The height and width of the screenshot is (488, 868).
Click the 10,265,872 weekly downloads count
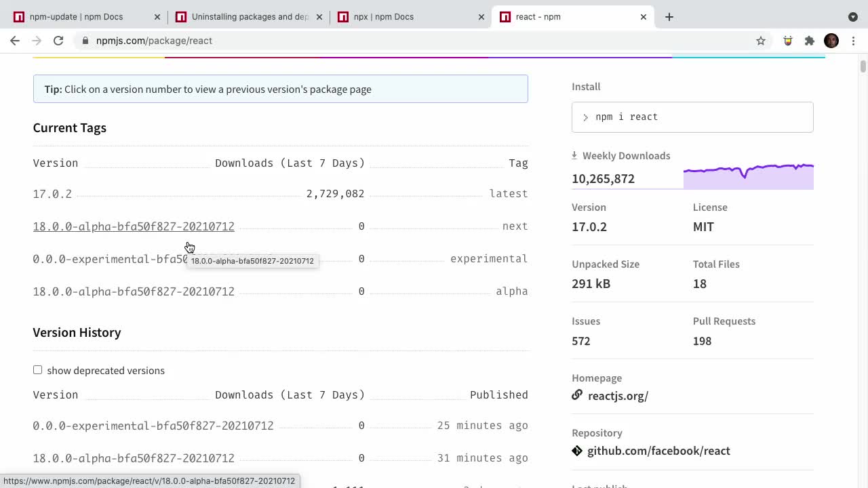click(603, 179)
